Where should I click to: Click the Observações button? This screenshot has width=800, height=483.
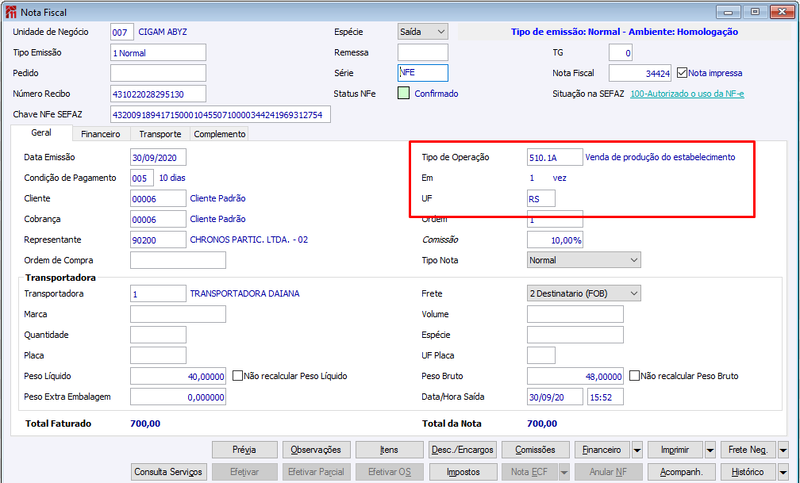tap(316, 450)
